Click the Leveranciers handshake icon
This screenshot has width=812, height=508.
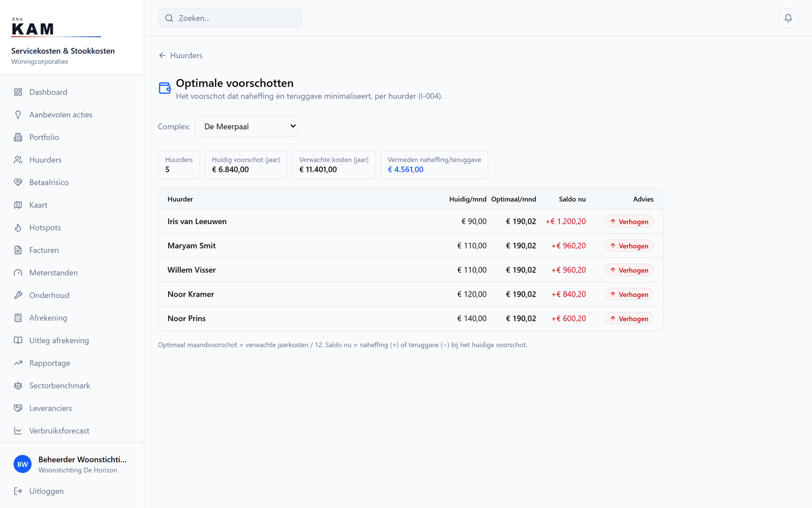coord(18,408)
